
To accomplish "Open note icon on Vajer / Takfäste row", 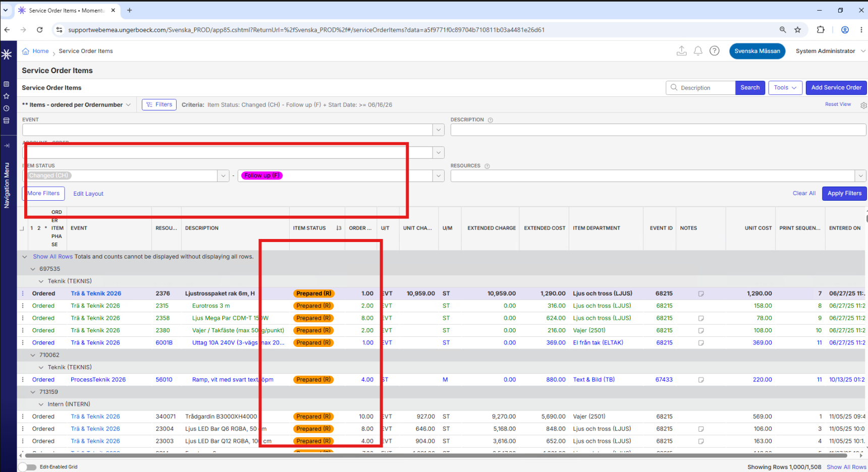I will 701,331.
